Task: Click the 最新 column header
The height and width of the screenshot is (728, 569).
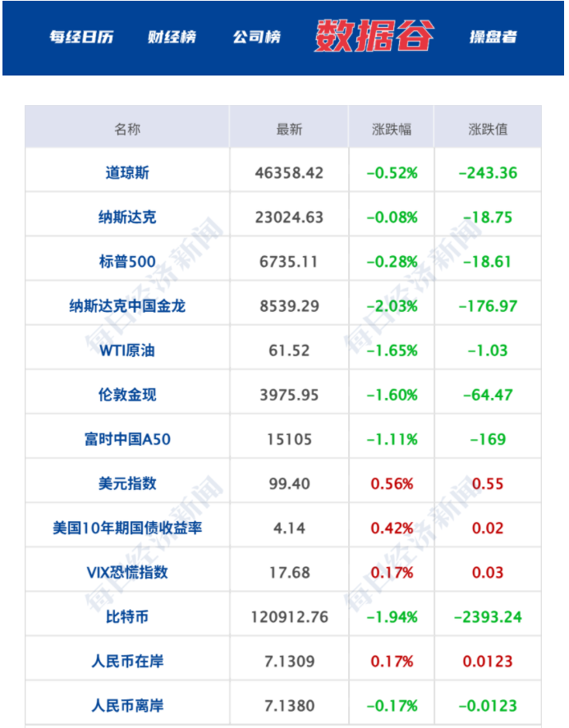Action: tap(289, 129)
